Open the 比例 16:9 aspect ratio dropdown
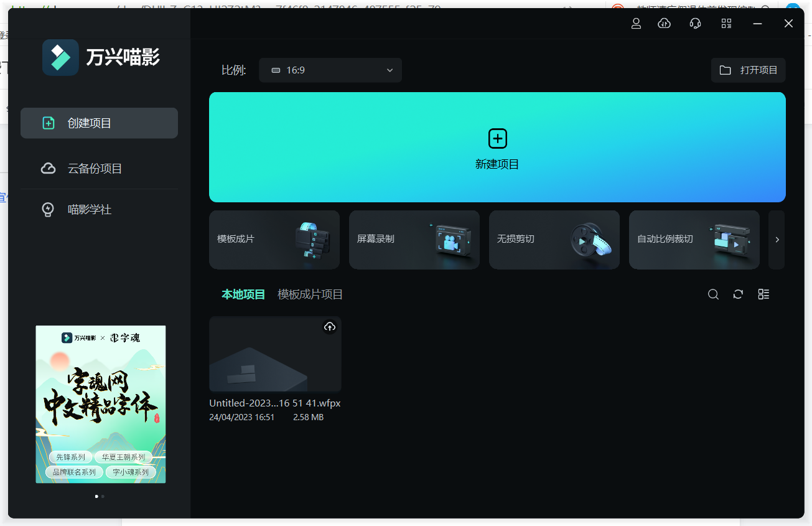Screen dimensions: 812x526 point(330,70)
